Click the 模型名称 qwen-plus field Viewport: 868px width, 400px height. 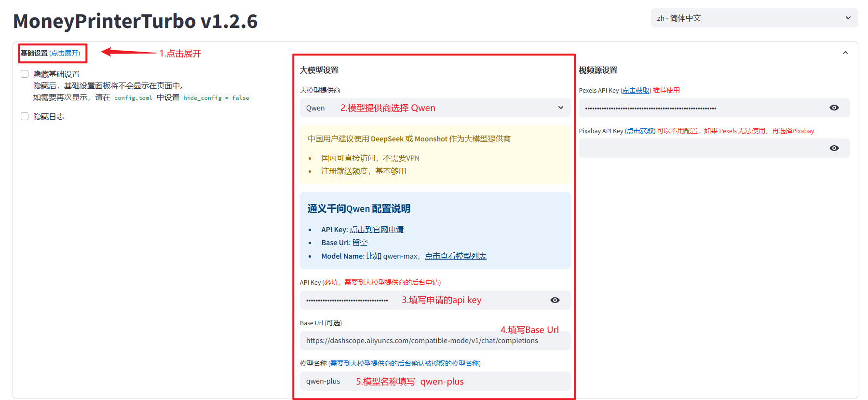pyautogui.click(x=435, y=381)
